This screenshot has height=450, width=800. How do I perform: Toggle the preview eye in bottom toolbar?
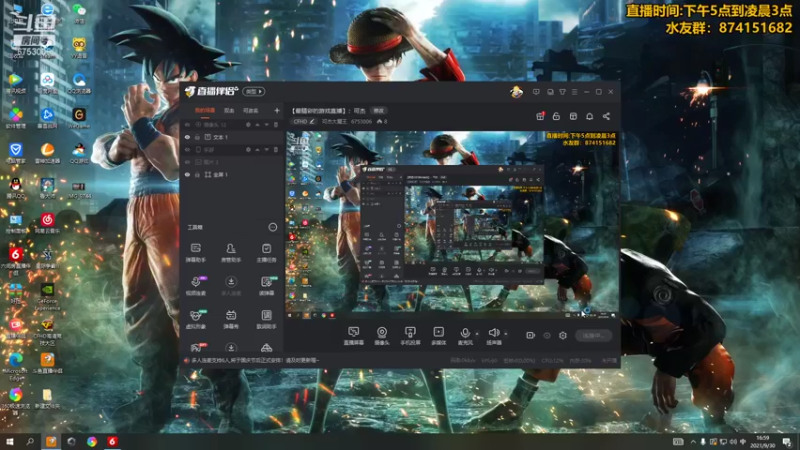click(x=546, y=335)
